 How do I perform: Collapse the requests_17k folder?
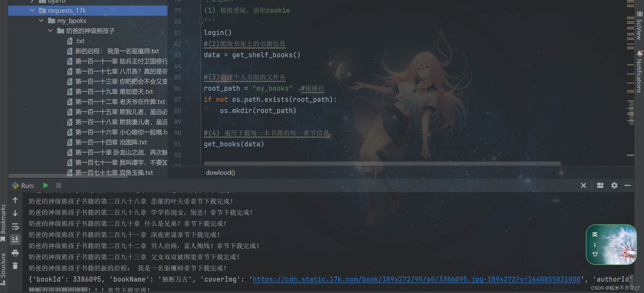coord(32,10)
